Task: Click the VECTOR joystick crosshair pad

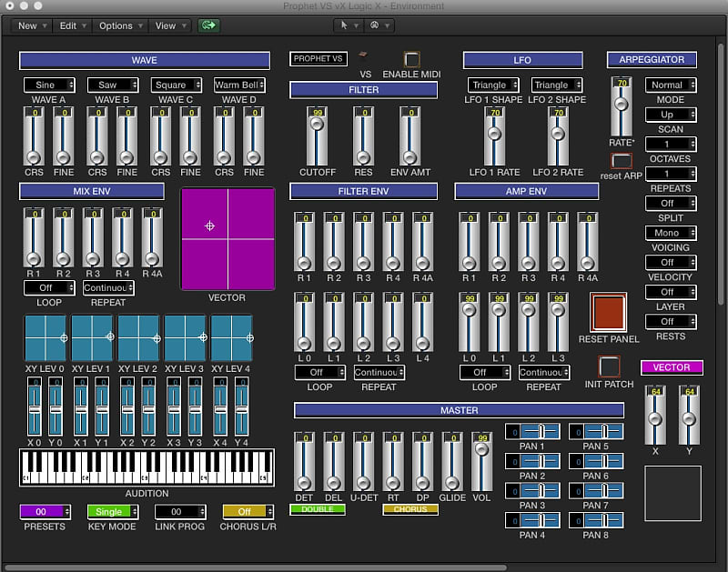Action: coord(210,226)
